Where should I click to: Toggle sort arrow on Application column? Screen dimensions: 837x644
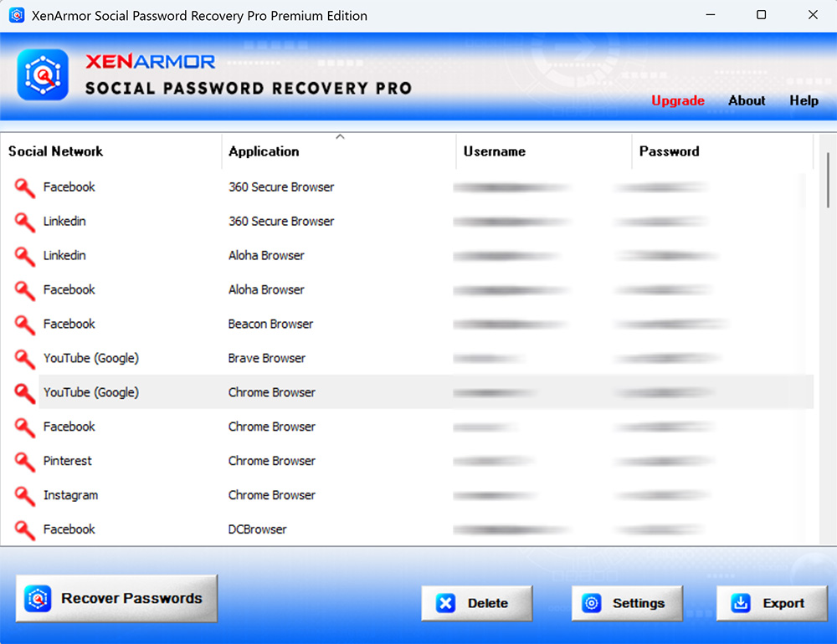[340, 137]
